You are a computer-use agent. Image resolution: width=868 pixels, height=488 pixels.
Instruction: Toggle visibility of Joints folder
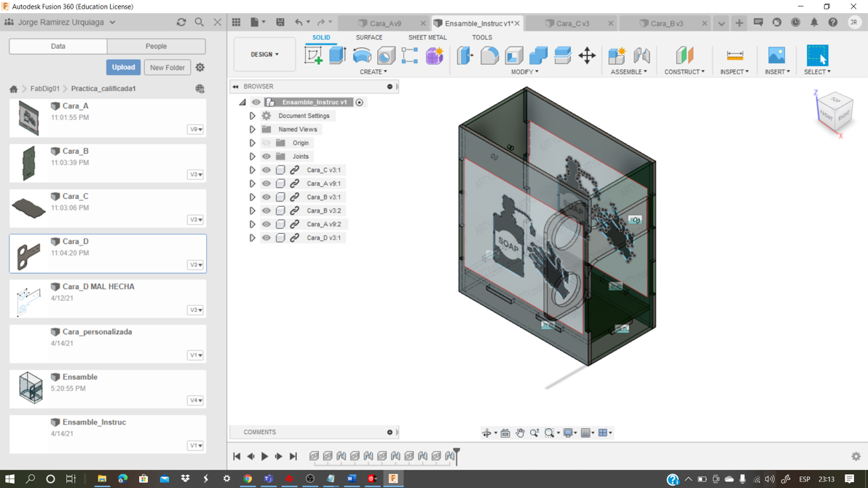267,156
